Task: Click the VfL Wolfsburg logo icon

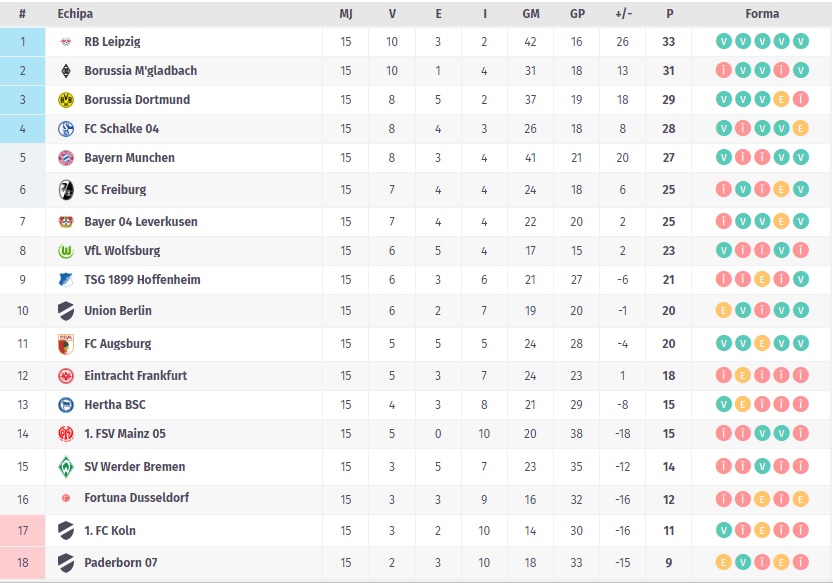Action: pos(66,251)
